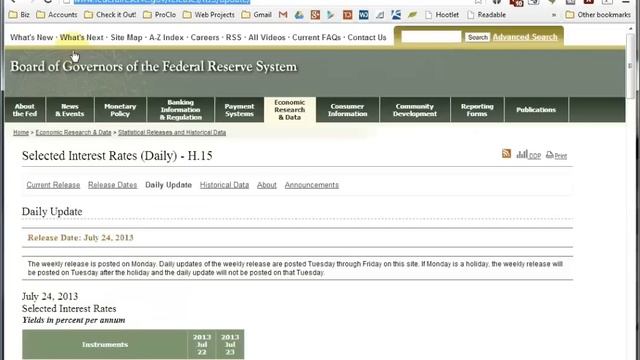The width and height of the screenshot is (640, 360).
Task: Open the ProClo bookmarks folder
Action: (160, 15)
